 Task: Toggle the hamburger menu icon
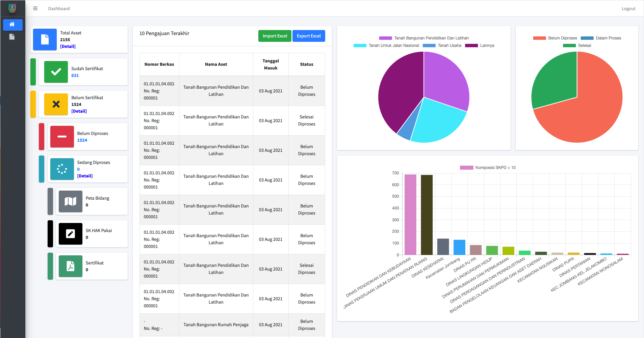(35, 8)
